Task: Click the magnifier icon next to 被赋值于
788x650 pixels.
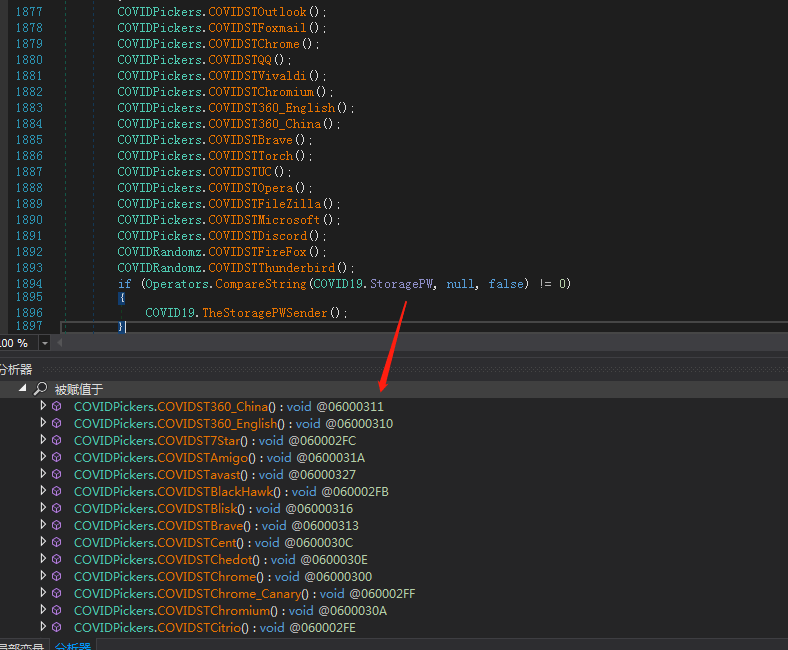Action: click(40, 389)
